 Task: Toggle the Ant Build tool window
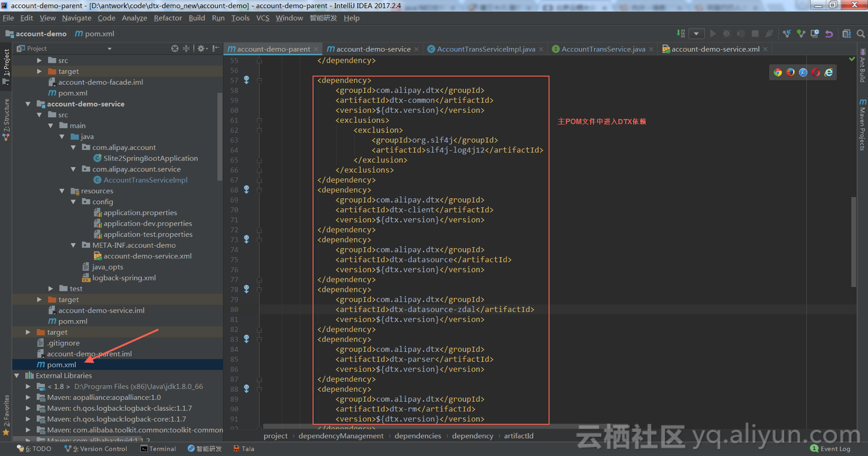(862, 66)
